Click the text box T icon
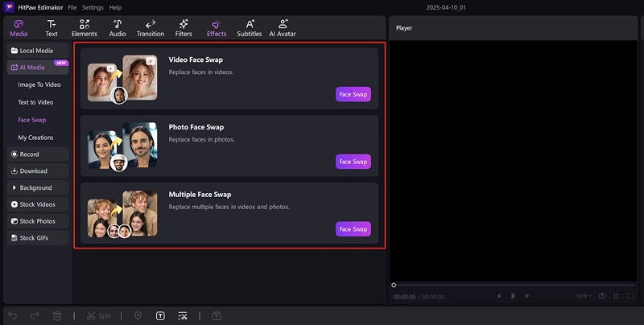644x325 pixels. click(x=160, y=315)
